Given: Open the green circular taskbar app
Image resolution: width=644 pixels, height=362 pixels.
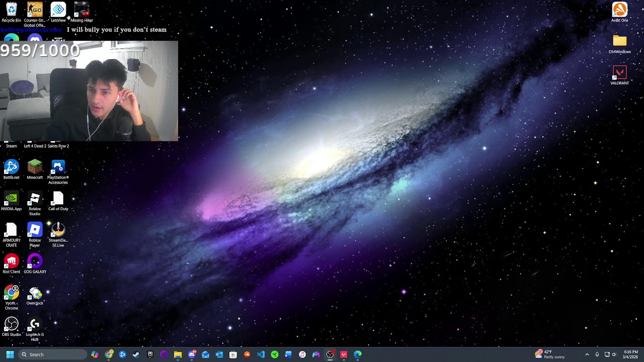Looking at the screenshot, I should coord(274,354).
